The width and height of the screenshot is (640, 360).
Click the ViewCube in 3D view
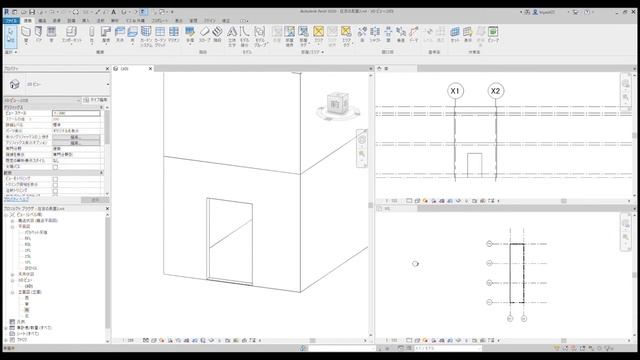pyautogui.click(x=338, y=104)
